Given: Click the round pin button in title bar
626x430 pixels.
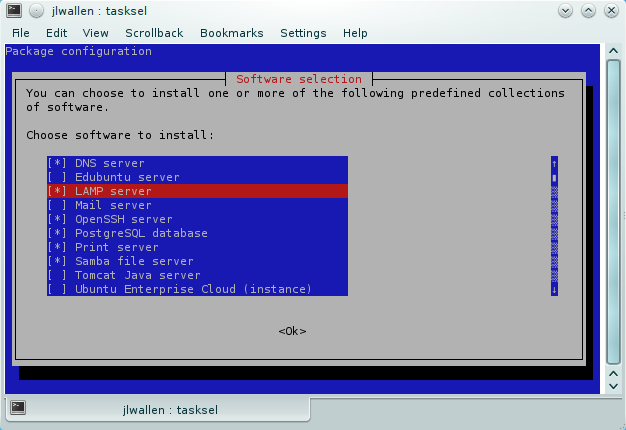Looking at the screenshot, I should click(36, 11).
